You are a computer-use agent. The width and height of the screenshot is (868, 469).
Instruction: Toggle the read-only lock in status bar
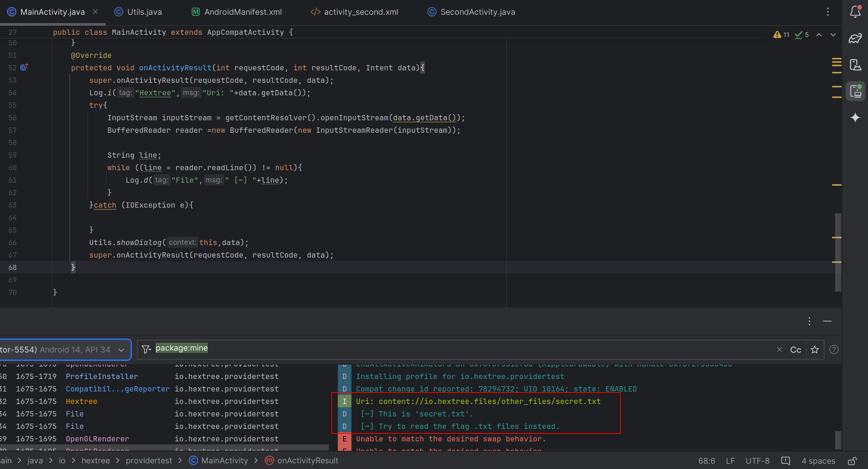tap(852, 461)
